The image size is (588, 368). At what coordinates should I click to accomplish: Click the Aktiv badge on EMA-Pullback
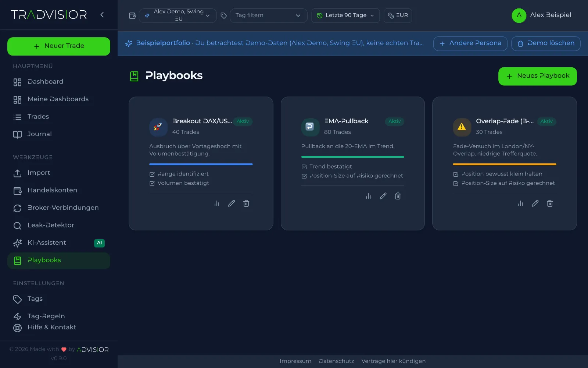point(395,121)
